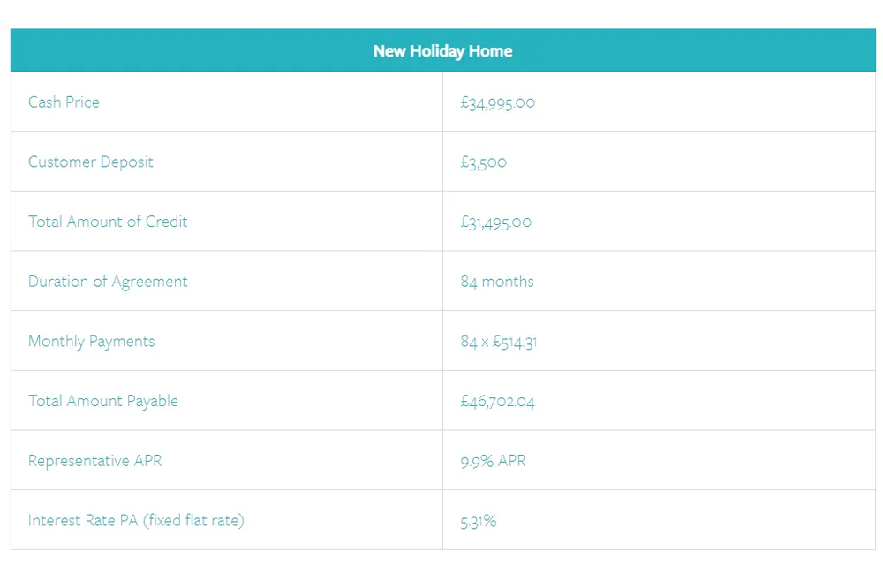Select the Cash Price label

coord(64,102)
